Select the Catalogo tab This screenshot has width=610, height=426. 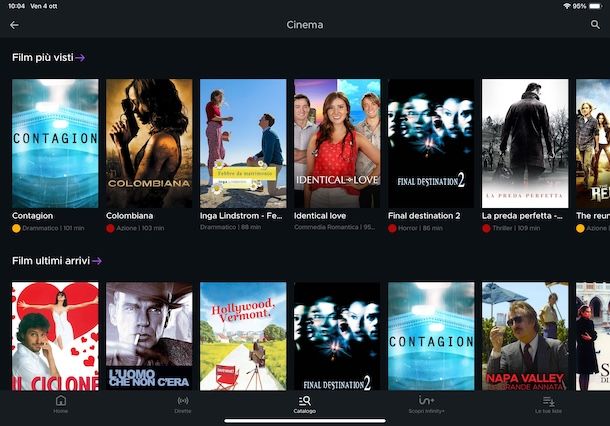point(305,404)
